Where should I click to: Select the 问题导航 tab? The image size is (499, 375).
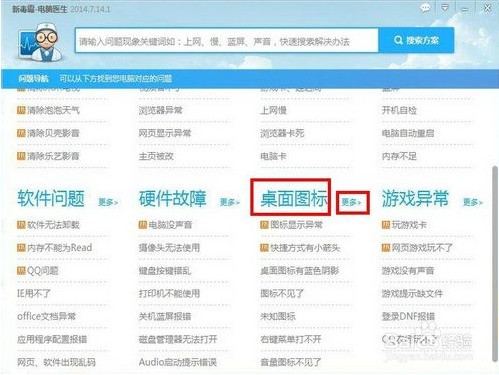coord(33,79)
